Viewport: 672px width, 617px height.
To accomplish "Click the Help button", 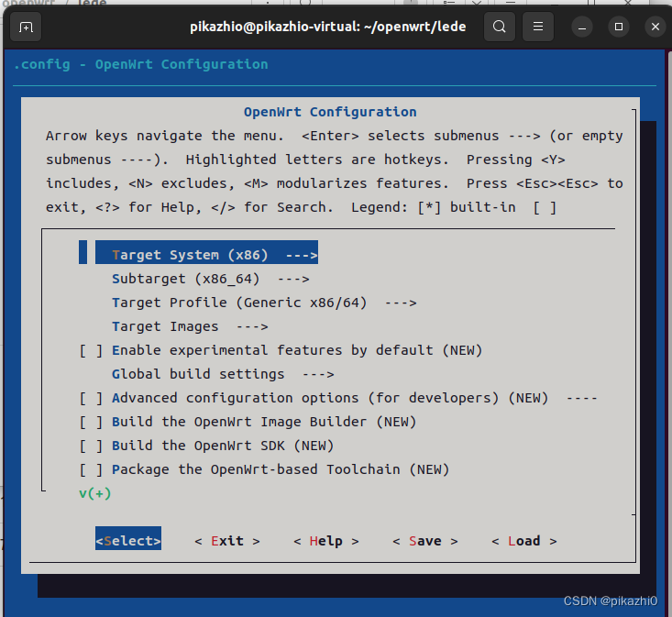I will (326, 541).
